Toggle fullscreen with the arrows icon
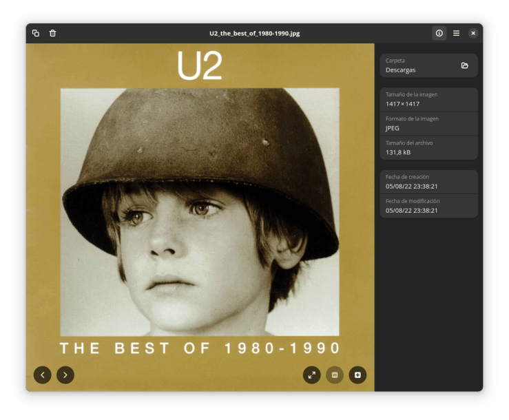 pos(311,375)
